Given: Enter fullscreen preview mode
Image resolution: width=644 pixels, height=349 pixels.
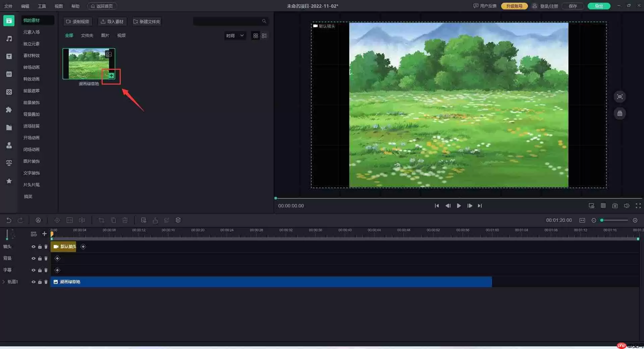Looking at the screenshot, I should point(638,206).
